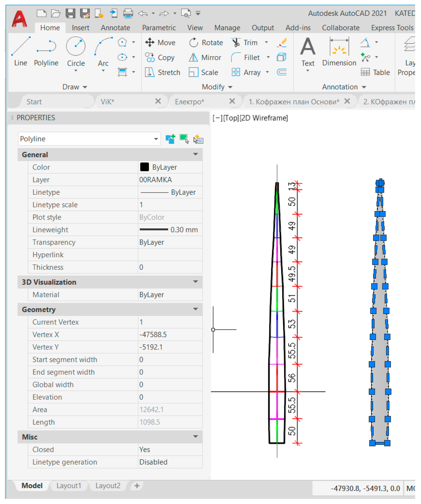Screen dimensions: 421x504
Task: Click the Move tool icon
Action: click(150, 42)
